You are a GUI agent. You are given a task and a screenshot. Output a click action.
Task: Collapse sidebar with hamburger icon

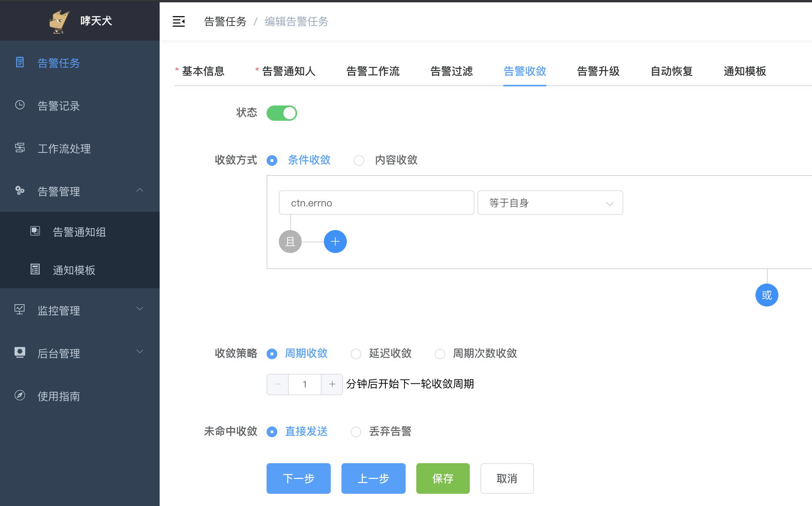178,21
